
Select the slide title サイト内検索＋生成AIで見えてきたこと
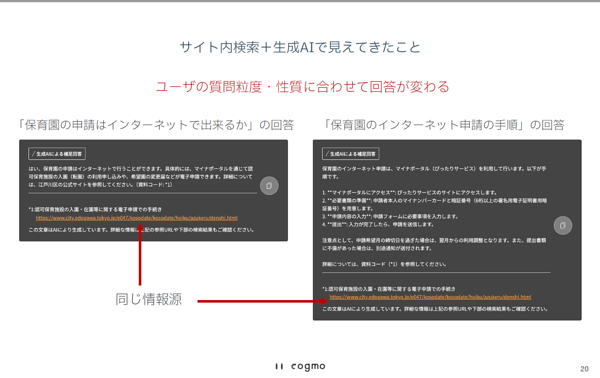click(300, 47)
